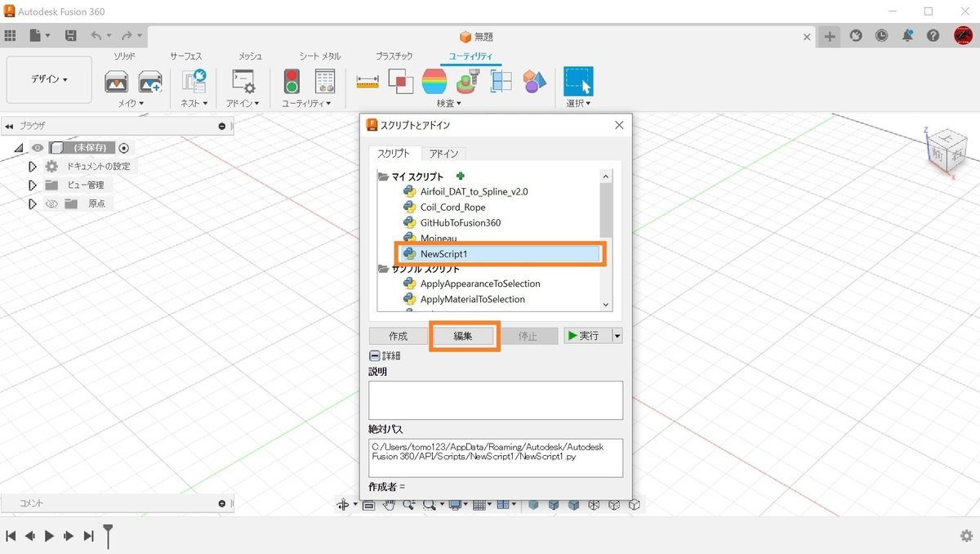
Task: Close the Scripts and Add-Ins dialog
Action: click(619, 125)
